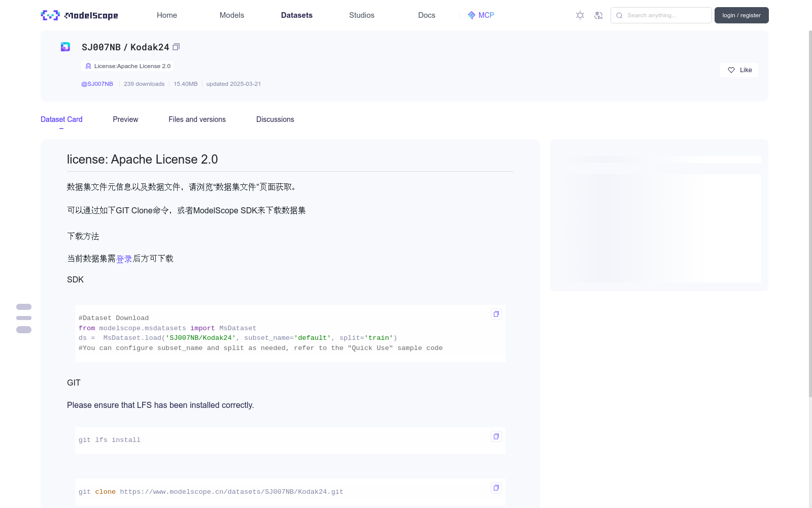Click the 登录 login link
Image resolution: width=812 pixels, height=508 pixels.
point(124,259)
